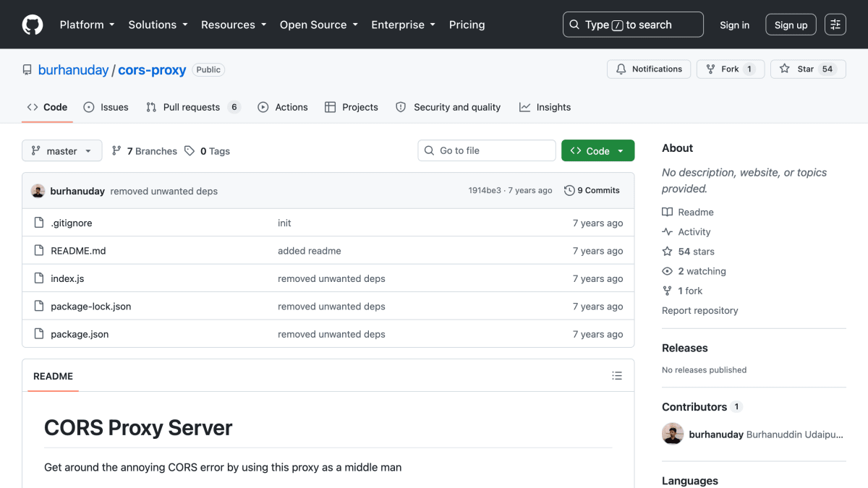868x488 pixels.
Task: Click the Notifications bell icon
Action: point(621,69)
